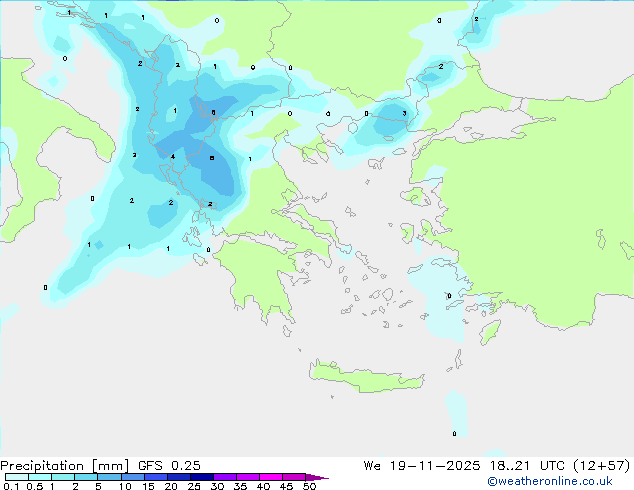Click the forecast date "We 19-11-2025"

pyautogui.click(x=422, y=466)
